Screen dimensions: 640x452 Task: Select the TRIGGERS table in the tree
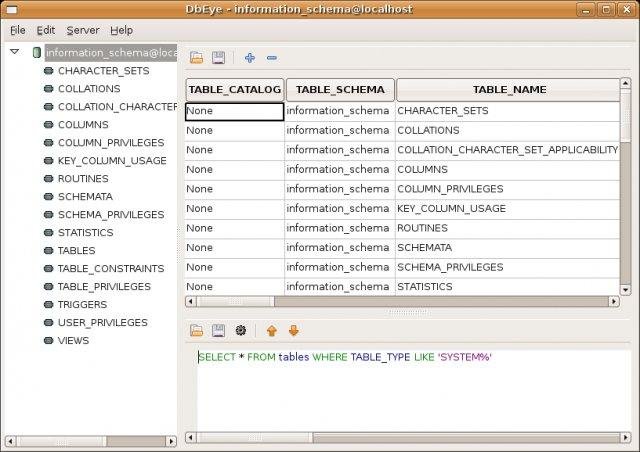(x=82, y=304)
